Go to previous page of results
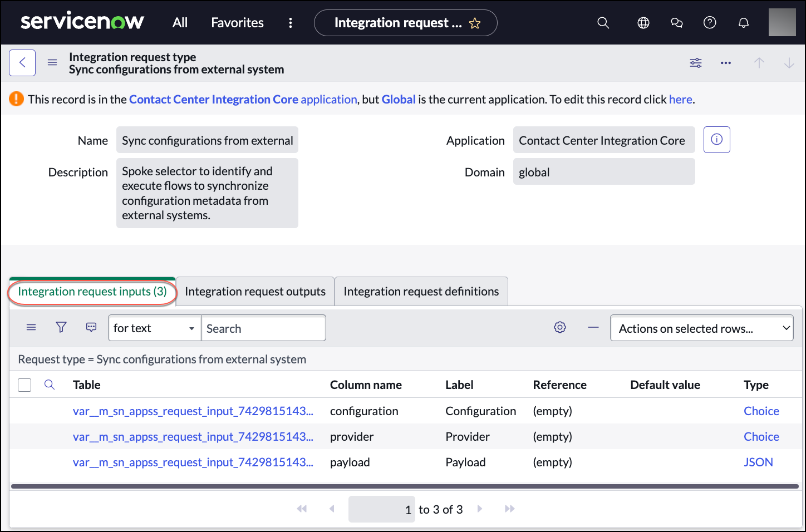Viewport: 806px width, 532px height. pos(332,509)
